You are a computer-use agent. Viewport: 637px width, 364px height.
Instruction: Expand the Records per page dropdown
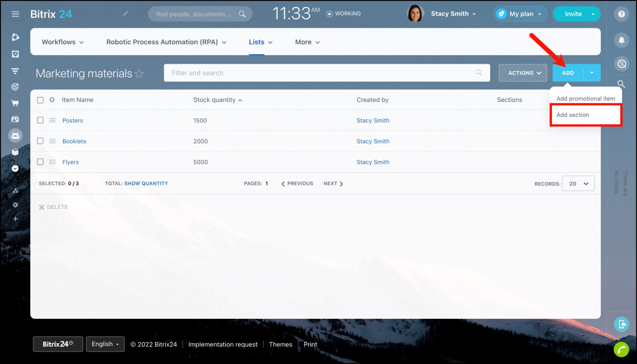pyautogui.click(x=578, y=183)
